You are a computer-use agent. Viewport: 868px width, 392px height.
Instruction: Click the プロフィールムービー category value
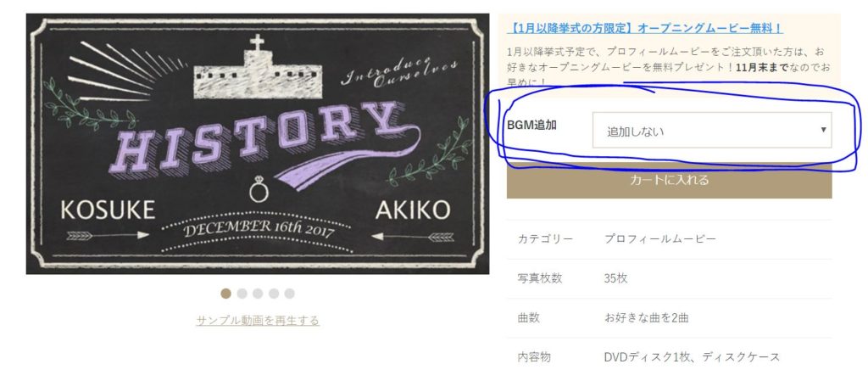click(659, 239)
